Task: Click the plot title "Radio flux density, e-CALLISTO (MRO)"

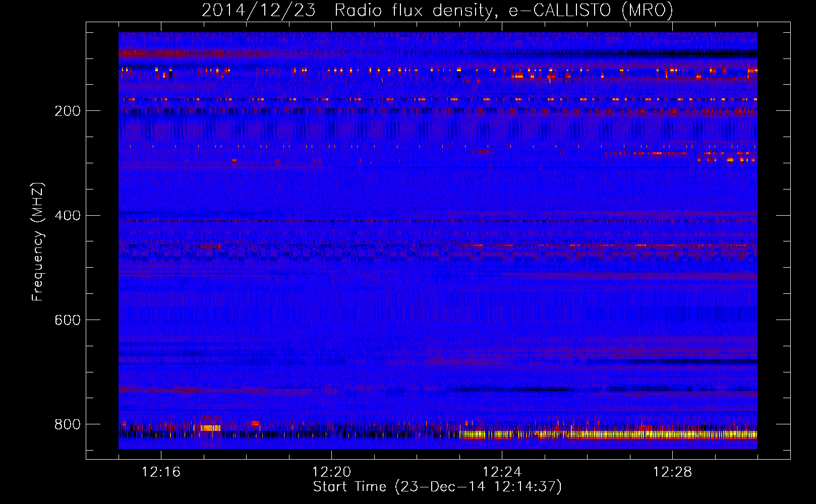Action: [x=503, y=10]
